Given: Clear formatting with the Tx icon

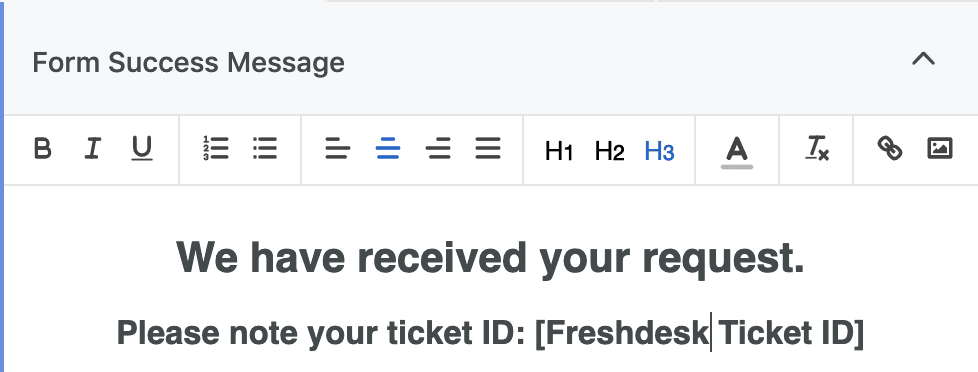Looking at the screenshot, I should (816, 150).
